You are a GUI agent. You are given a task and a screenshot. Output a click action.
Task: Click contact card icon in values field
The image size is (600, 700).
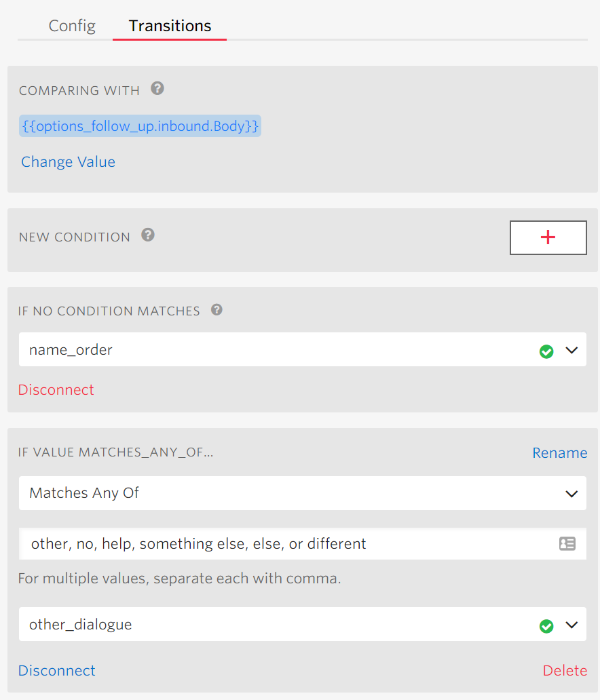pos(567,544)
